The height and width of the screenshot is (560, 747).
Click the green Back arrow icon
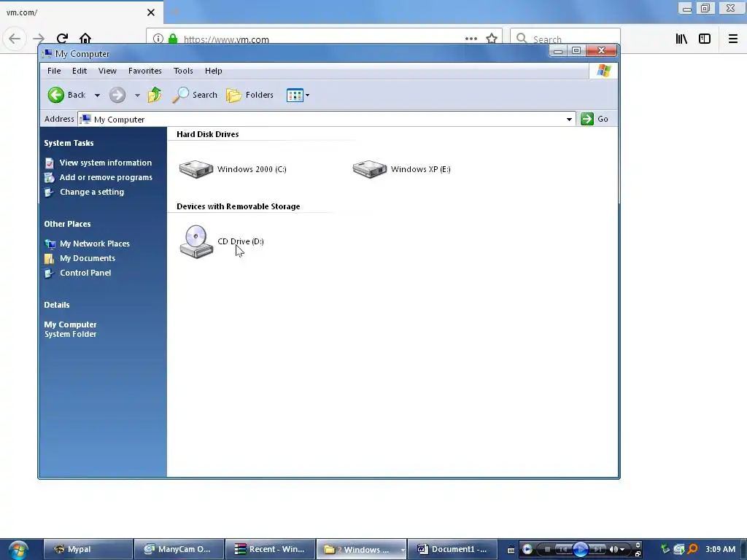tap(55, 95)
